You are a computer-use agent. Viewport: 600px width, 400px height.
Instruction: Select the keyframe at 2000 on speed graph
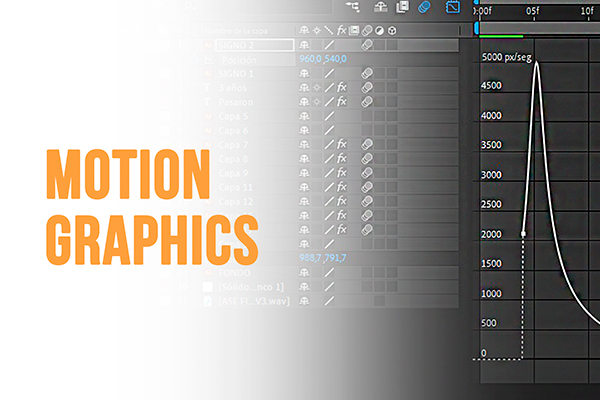click(523, 234)
